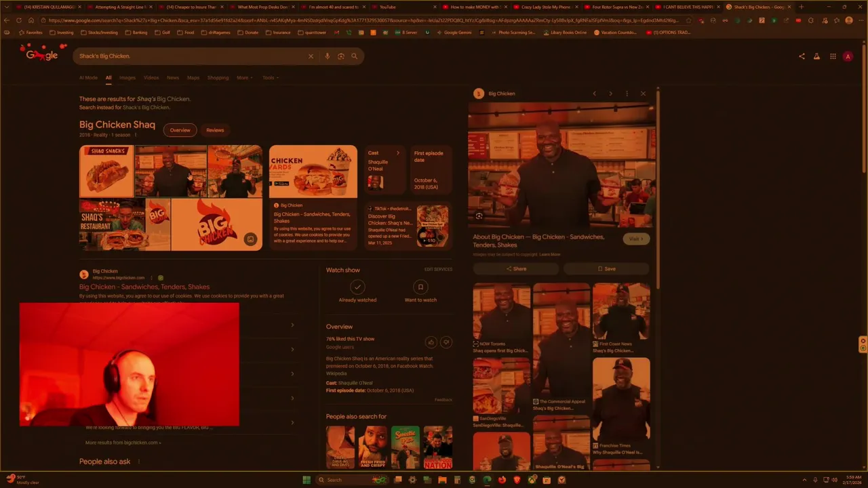The width and height of the screenshot is (868, 488).
Task: Open the YouTube browser tab
Action: tap(403, 7)
